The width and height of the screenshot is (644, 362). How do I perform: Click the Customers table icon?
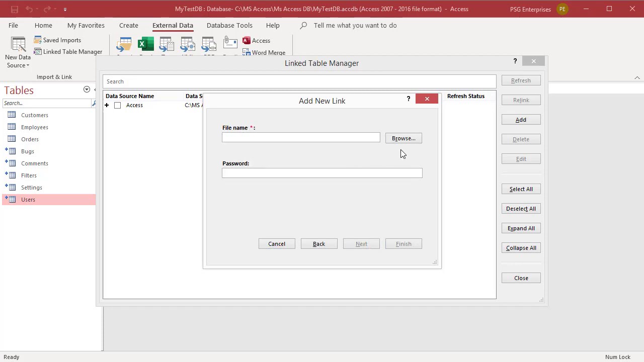pyautogui.click(x=12, y=115)
